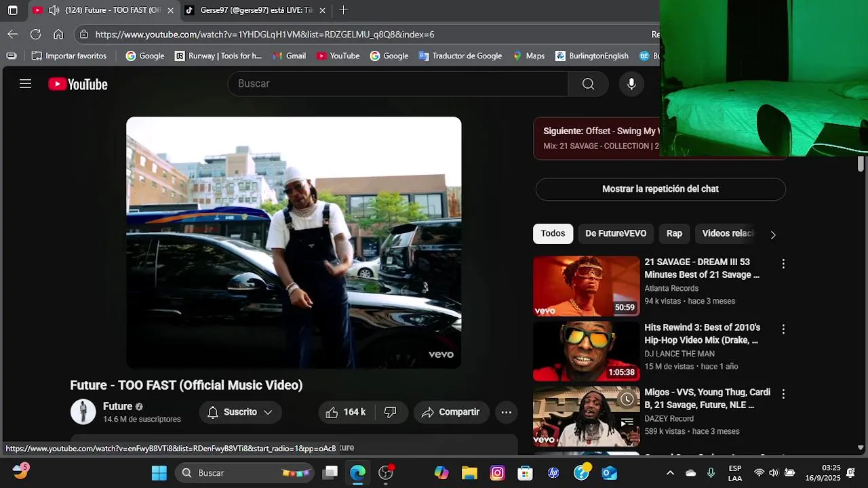Dislike the TOO FAST video
This screenshot has width=868, height=488.
tap(391, 412)
